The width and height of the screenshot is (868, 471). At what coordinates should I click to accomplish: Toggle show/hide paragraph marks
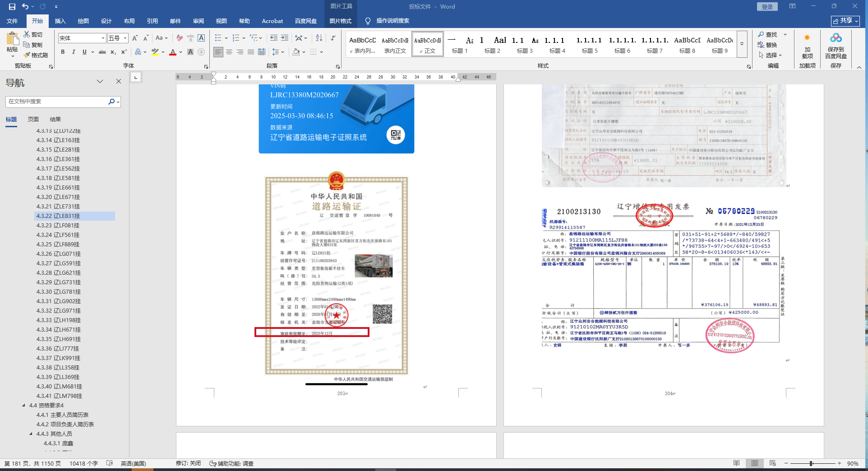tap(333, 38)
